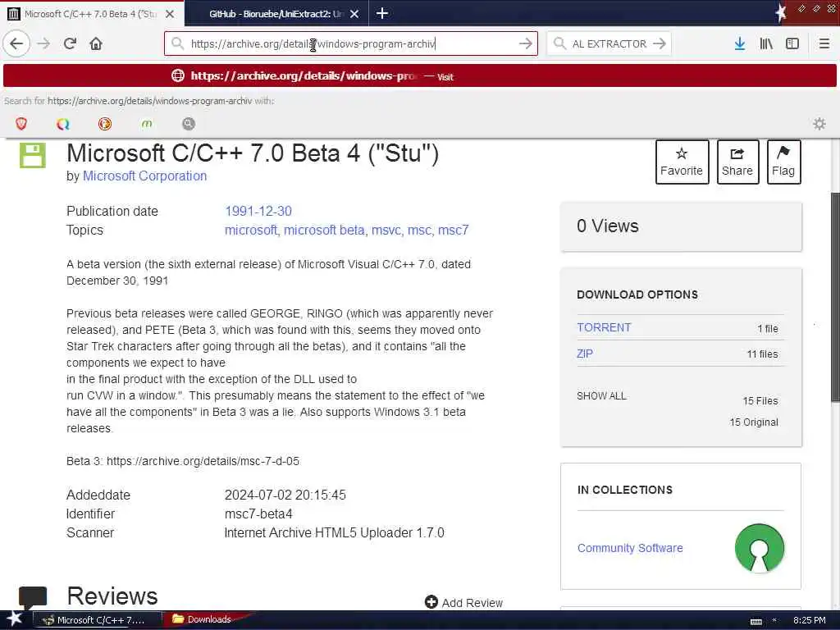The width and height of the screenshot is (840, 630).
Task: Click the green floppy disk software icon
Action: tap(33, 155)
